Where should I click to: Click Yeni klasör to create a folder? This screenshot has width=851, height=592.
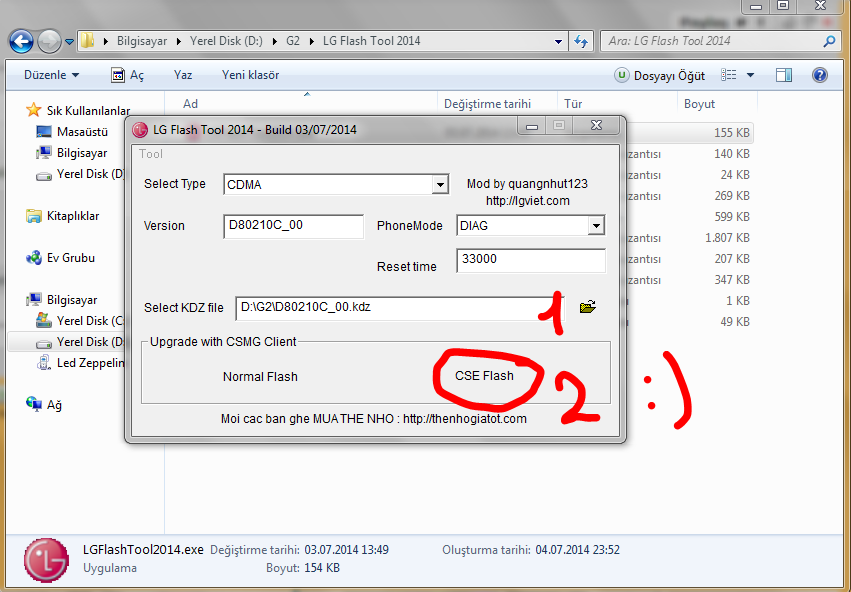click(250, 75)
